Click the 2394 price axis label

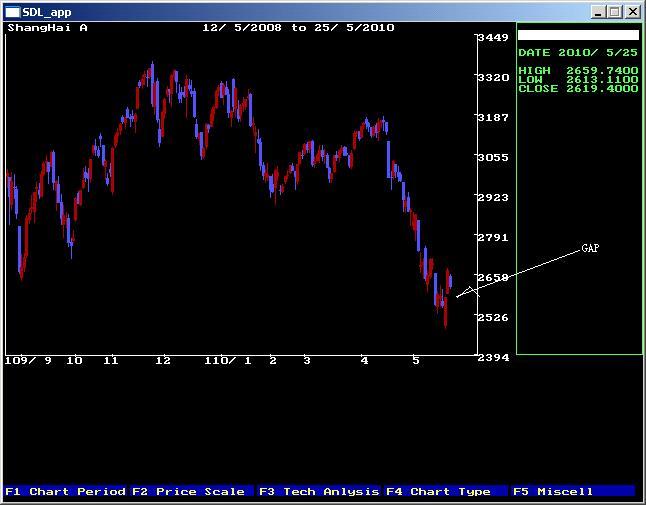(493, 357)
